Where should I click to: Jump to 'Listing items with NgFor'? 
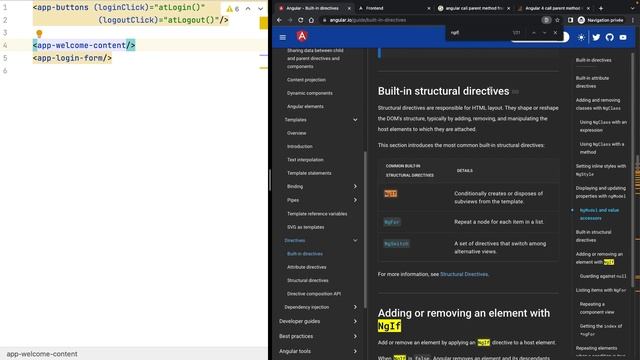pyautogui.click(x=601, y=290)
